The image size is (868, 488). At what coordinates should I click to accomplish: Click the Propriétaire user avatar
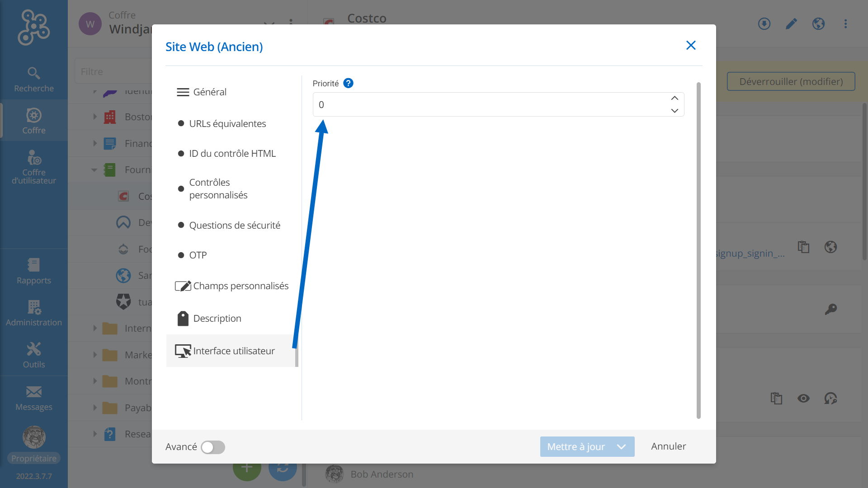[34, 437]
